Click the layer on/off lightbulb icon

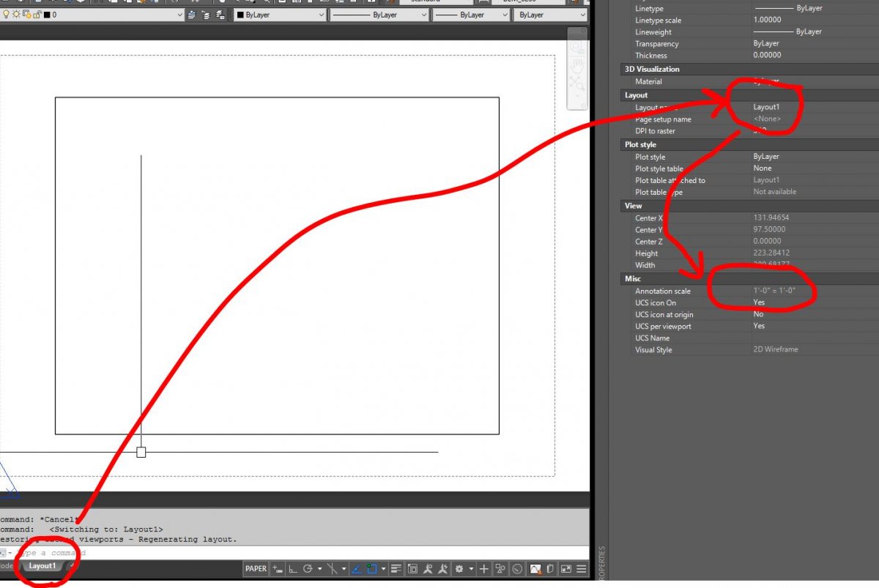click(x=6, y=15)
